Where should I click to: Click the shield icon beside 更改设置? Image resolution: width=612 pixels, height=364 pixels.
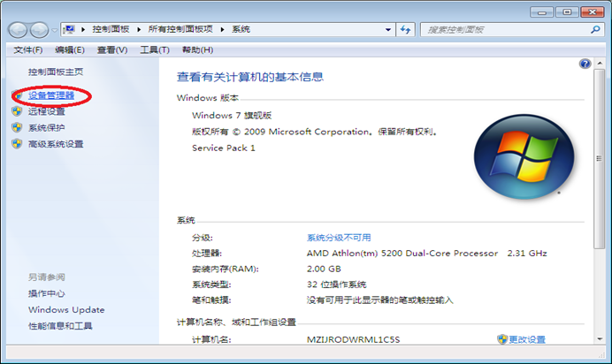(502, 339)
